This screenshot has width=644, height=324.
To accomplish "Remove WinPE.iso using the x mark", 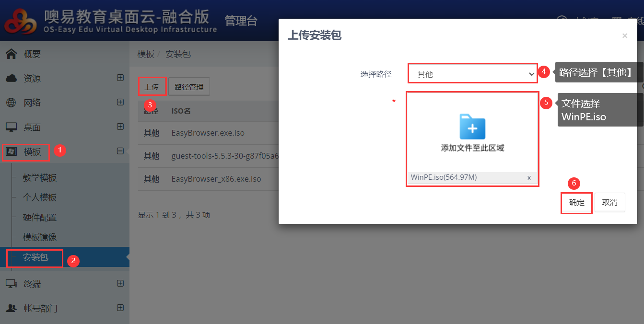I will (x=529, y=178).
